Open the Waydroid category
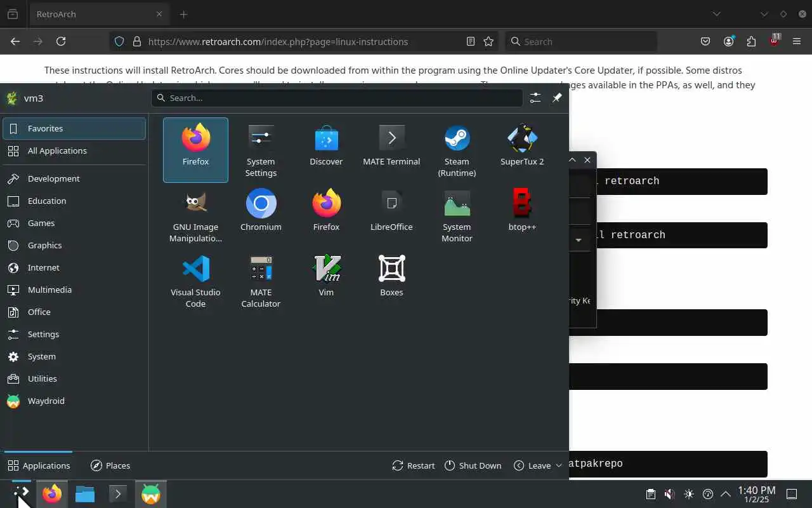The width and height of the screenshot is (812, 508). point(74,401)
